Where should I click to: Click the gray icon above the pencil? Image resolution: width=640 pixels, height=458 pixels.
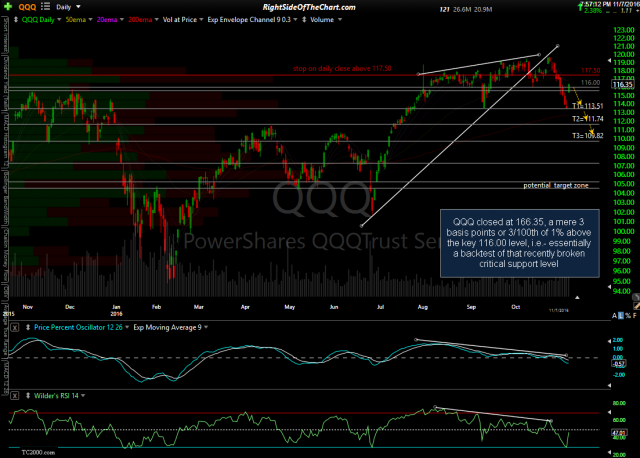636,297
